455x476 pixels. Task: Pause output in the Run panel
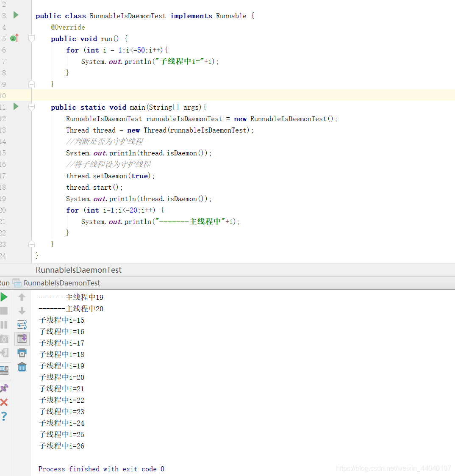[x=4, y=325]
